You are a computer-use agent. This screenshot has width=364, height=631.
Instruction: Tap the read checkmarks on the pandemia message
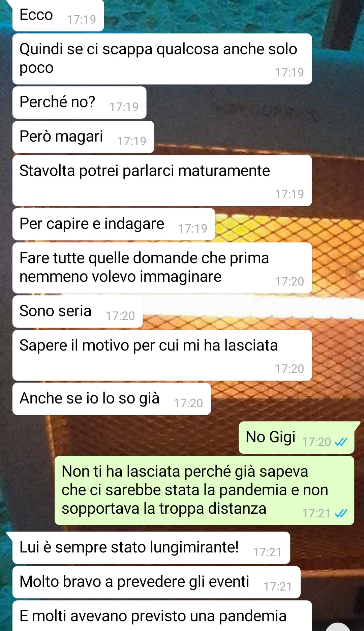(341, 513)
